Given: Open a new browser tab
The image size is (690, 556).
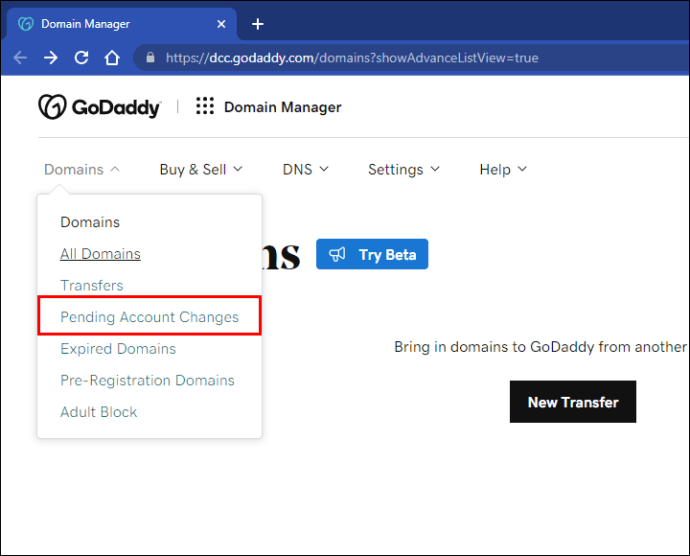Looking at the screenshot, I should point(257,24).
